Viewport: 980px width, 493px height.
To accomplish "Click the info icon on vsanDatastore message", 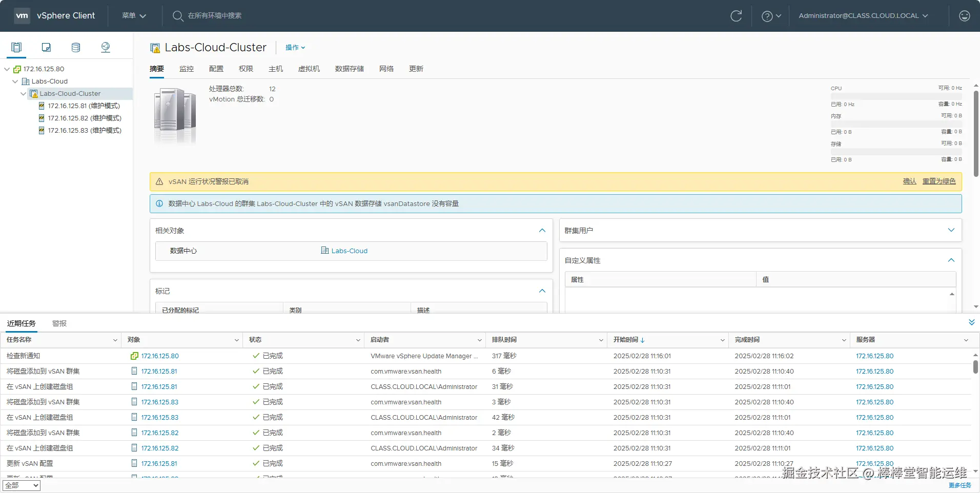I will coord(159,203).
